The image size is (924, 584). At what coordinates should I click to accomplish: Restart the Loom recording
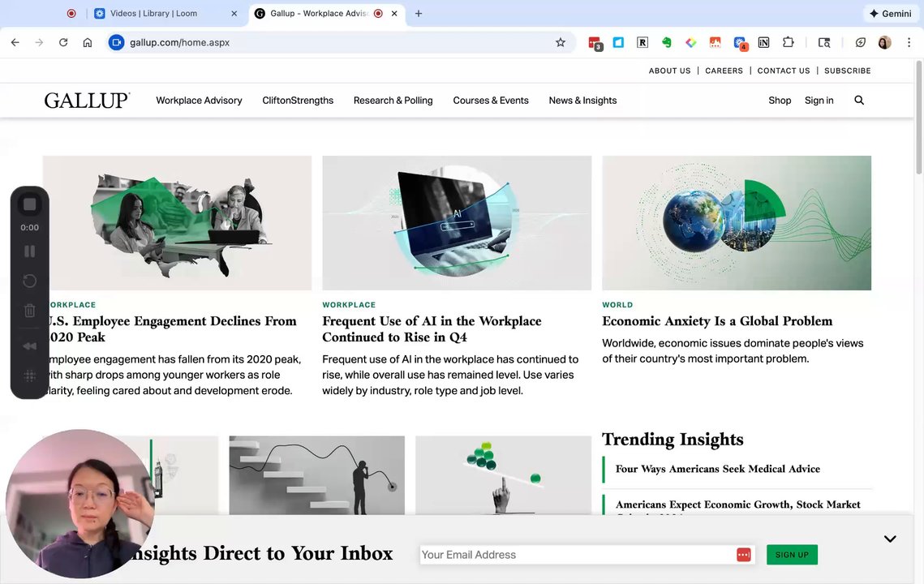pos(29,281)
